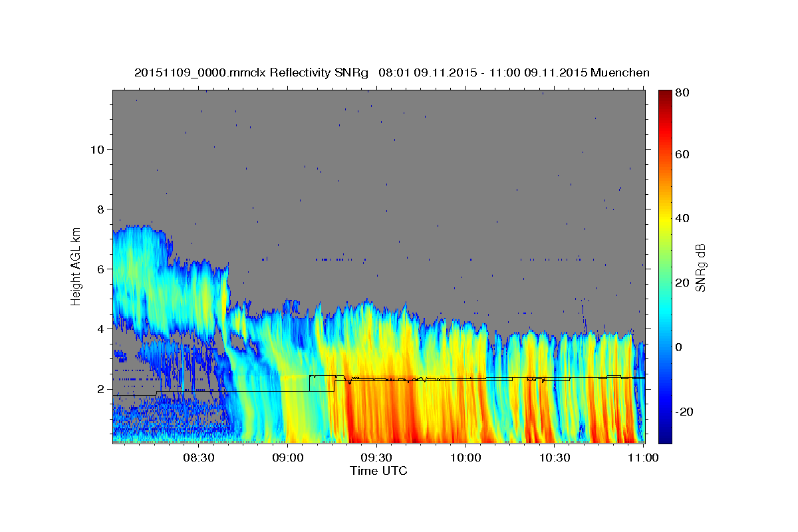
Task: Click the plot title text
Action: coord(392,72)
